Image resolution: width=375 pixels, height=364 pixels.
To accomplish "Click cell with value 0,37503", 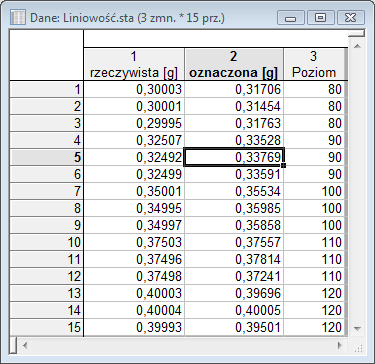I will point(134,243).
